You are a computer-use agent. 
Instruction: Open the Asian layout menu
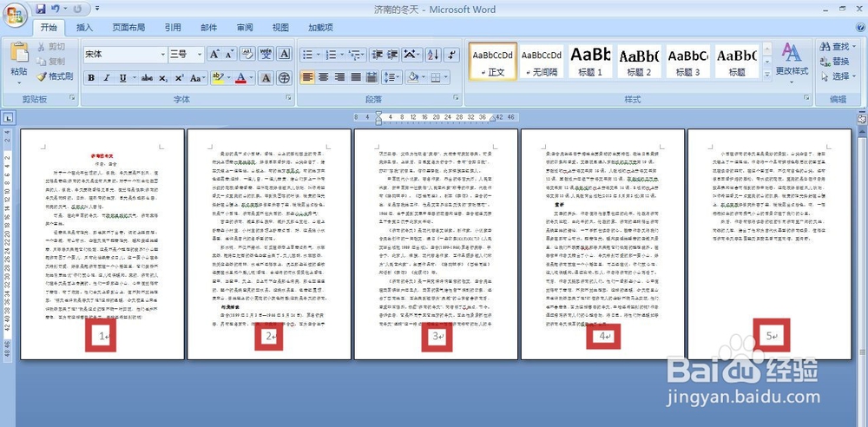(x=411, y=55)
